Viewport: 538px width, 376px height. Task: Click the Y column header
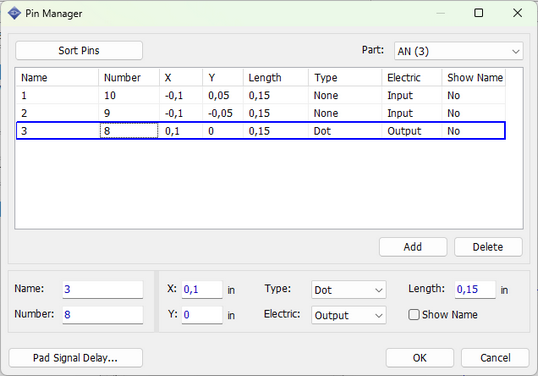223,78
